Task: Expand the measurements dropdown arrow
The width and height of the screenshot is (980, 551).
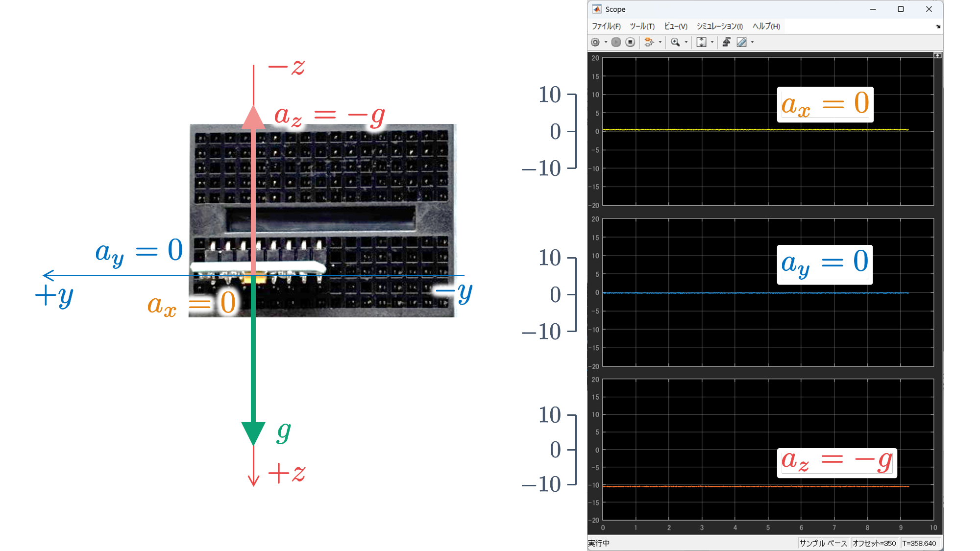Action: point(753,42)
